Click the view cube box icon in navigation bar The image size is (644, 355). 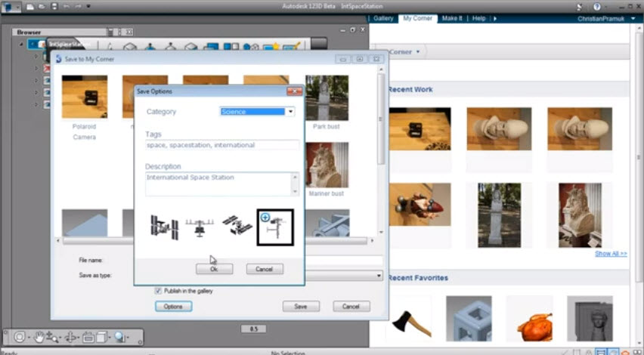click(x=102, y=338)
